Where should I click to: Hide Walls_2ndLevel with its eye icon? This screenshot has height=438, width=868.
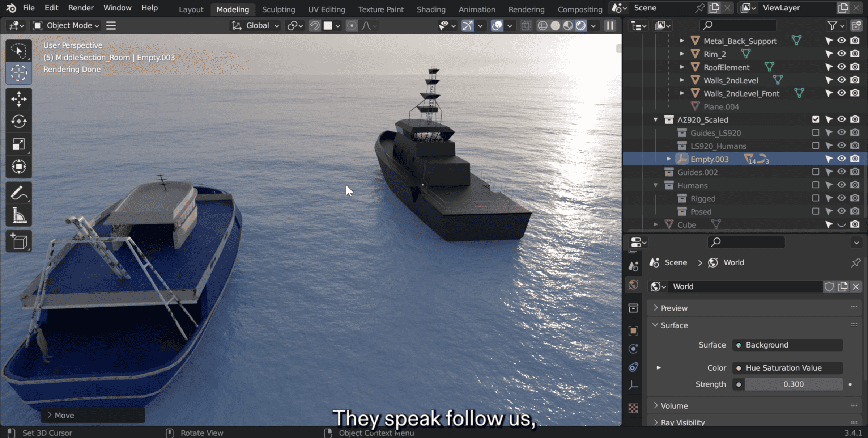click(x=842, y=80)
